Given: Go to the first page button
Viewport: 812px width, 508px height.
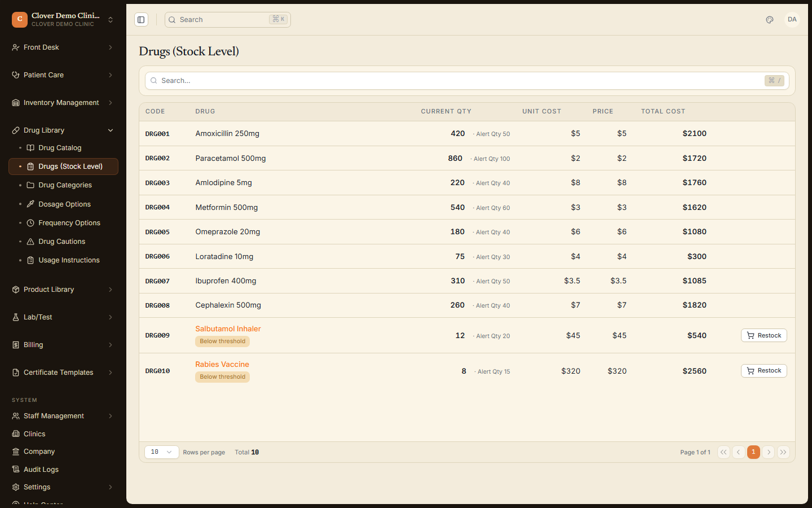Looking at the screenshot, I should point(723,452).
